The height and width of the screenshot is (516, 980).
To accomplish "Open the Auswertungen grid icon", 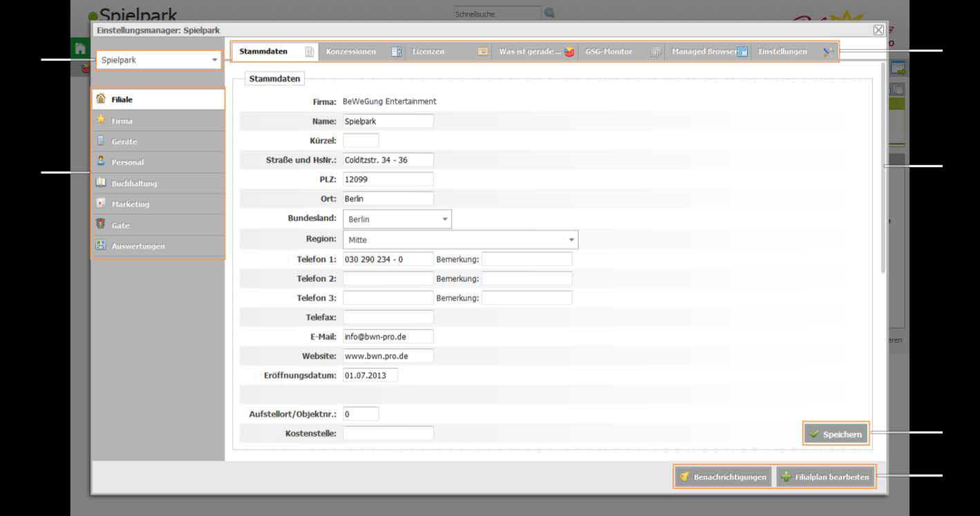I will point(101,246).
